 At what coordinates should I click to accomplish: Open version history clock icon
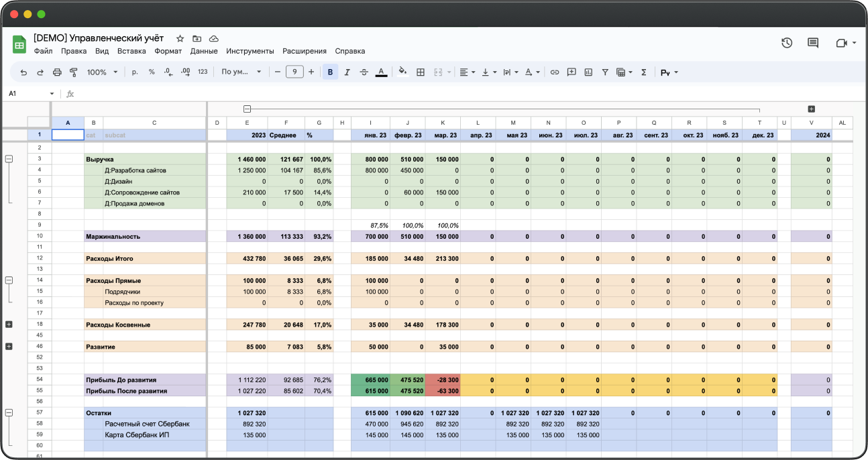tap(787, 43)
